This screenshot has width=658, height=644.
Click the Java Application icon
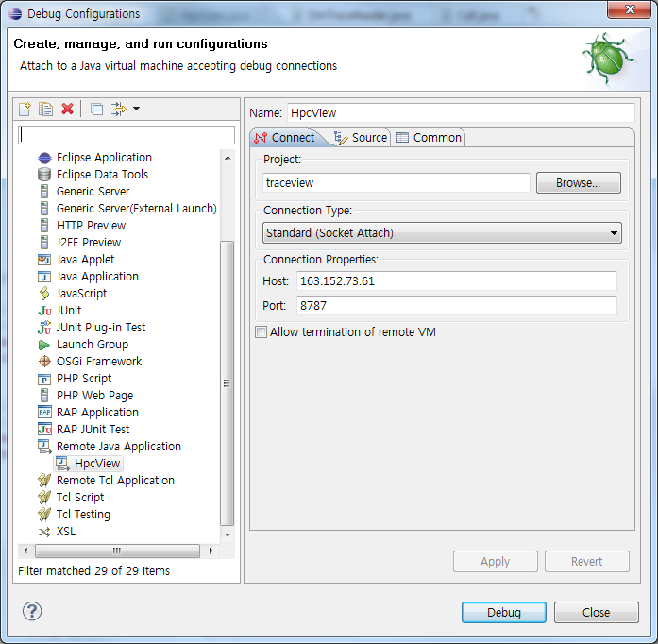[x=44, y=277]
